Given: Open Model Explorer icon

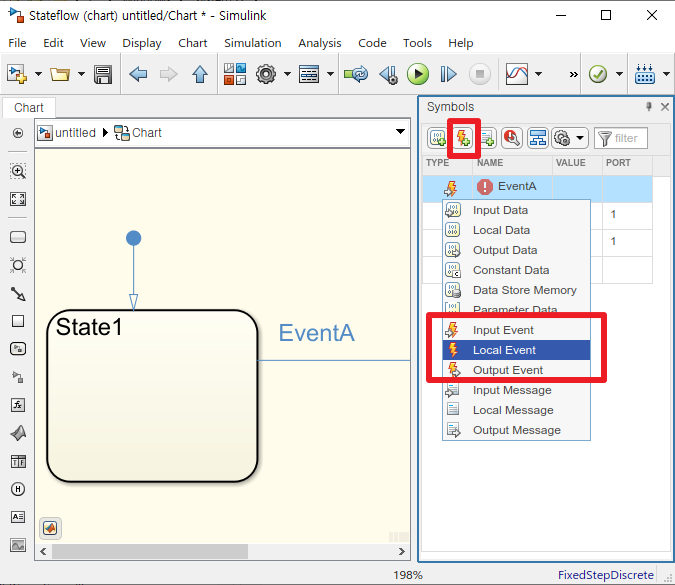Looking at the screenshot, I should (x=309, y=74).
